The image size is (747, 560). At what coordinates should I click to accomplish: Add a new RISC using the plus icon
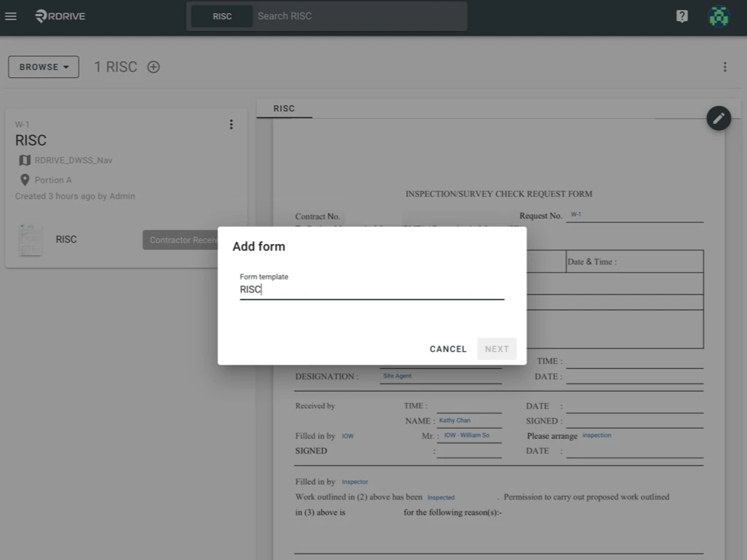coord(153,66)
